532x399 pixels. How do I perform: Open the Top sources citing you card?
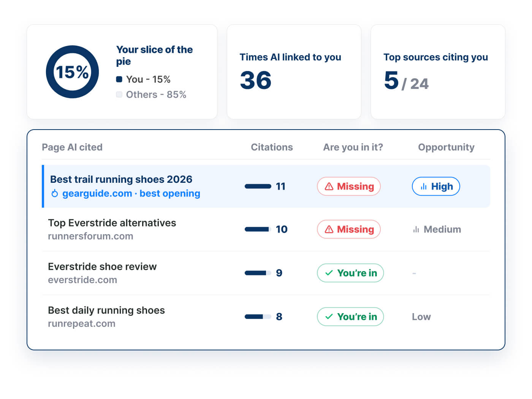tap(438, 72)
